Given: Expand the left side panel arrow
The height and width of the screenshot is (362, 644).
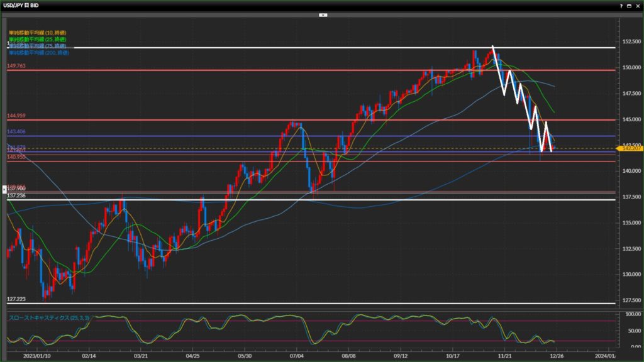Looking at the screenshot, I should click(6, 188).
